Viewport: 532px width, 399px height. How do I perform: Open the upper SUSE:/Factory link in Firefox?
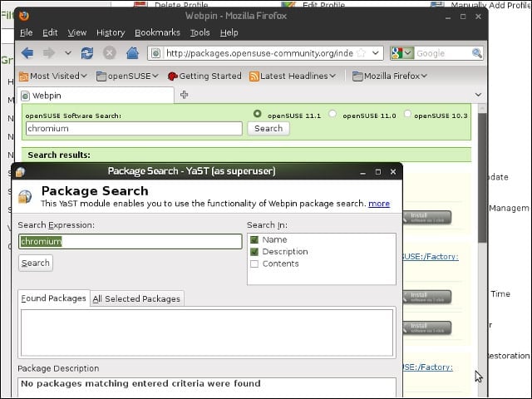pyautogui.click(x=431, y=257)
